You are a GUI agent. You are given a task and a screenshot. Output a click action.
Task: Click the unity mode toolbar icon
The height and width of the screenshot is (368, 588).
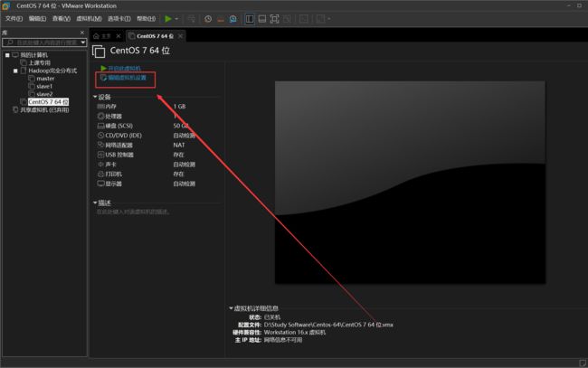(x=287, y=19)
